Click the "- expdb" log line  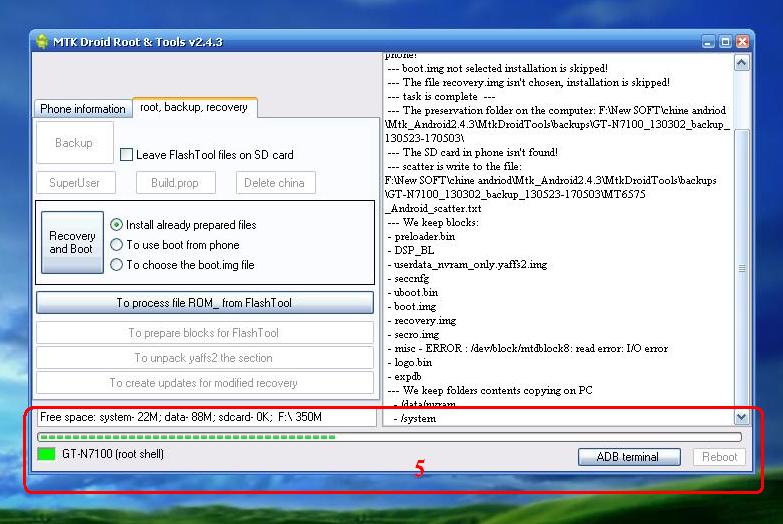tap(404, 376)
